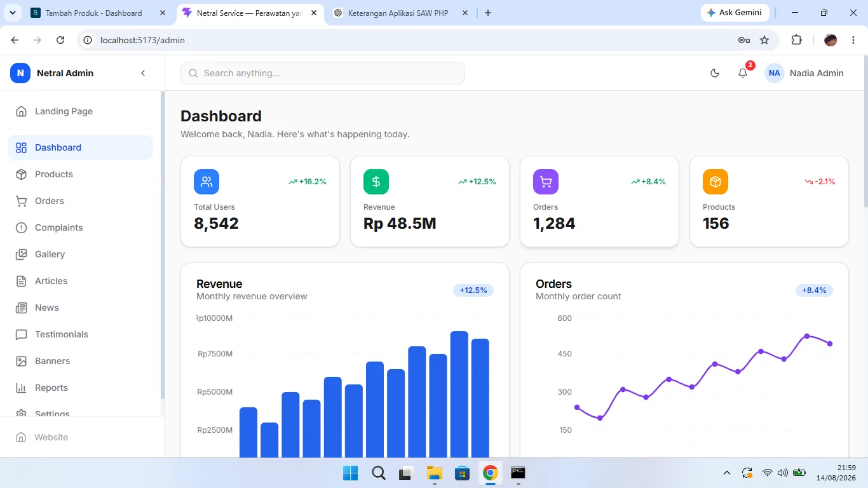Open a new browser tab
This screenshot has height=488, width=868.
[488, 13]
